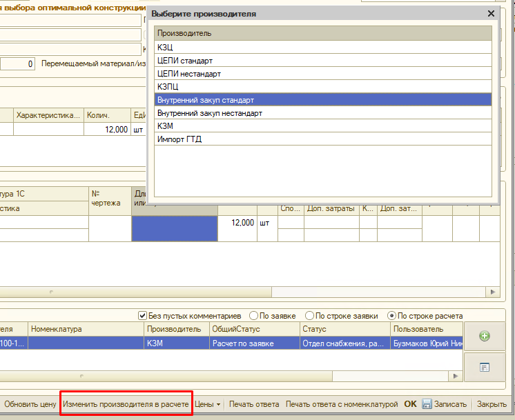Screen dimensions: 515x420
Task: Select Внутренний закуп нестандарт row
Action: (323, 113)
